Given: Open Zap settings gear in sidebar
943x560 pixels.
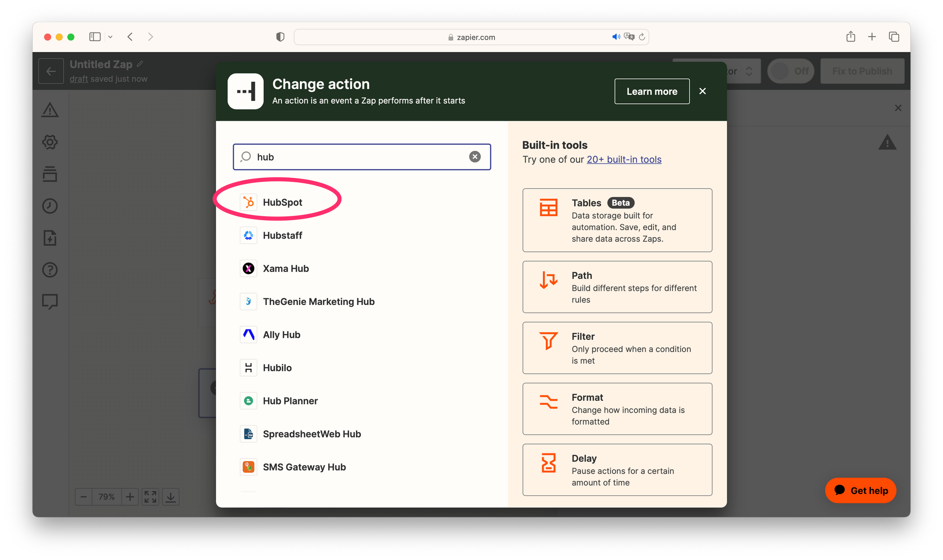Looking at the screenshot, I should [50, 142].
